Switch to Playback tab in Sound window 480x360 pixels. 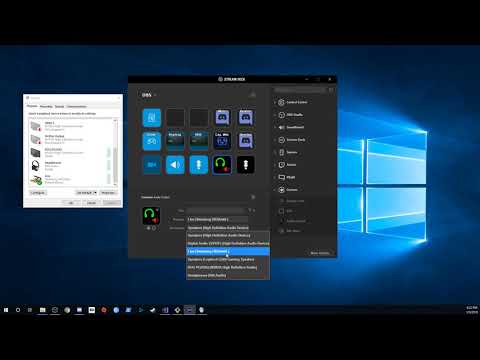(x=32, y=106)
